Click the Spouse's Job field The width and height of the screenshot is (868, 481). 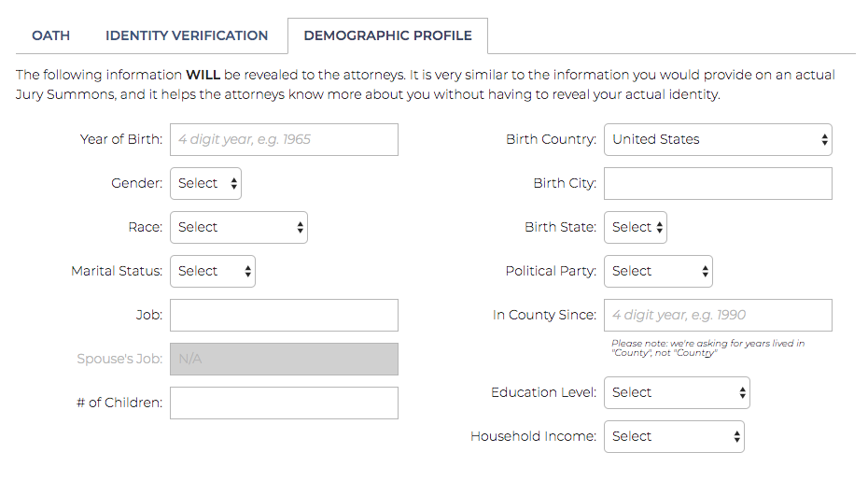point(284,359)
